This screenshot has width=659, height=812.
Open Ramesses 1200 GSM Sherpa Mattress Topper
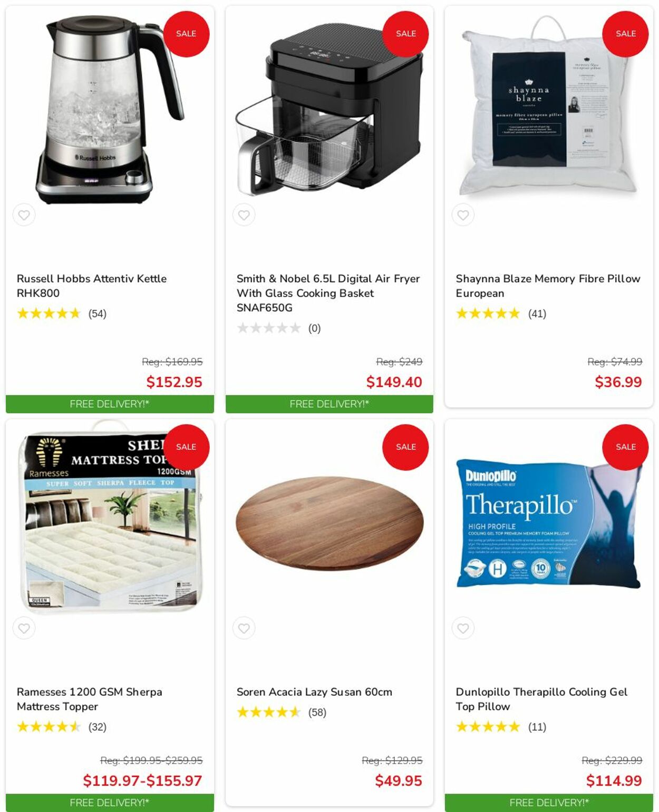coord(90,699)
